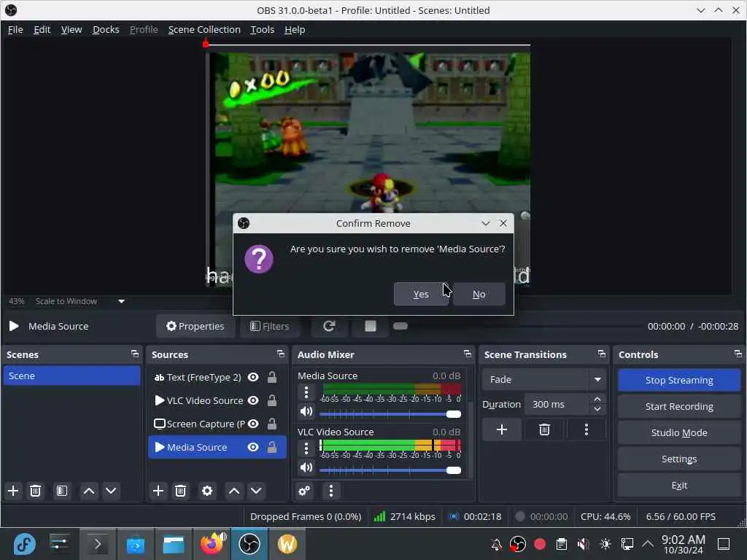747x560 pixels.
Task: Add a scene transition
Action: 502,430
